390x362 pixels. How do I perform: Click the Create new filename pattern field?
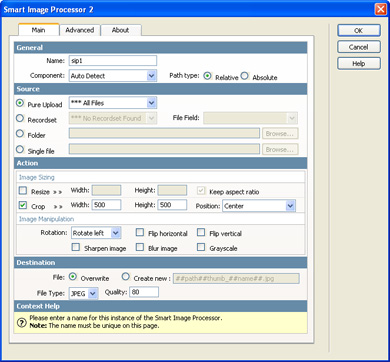236,278
